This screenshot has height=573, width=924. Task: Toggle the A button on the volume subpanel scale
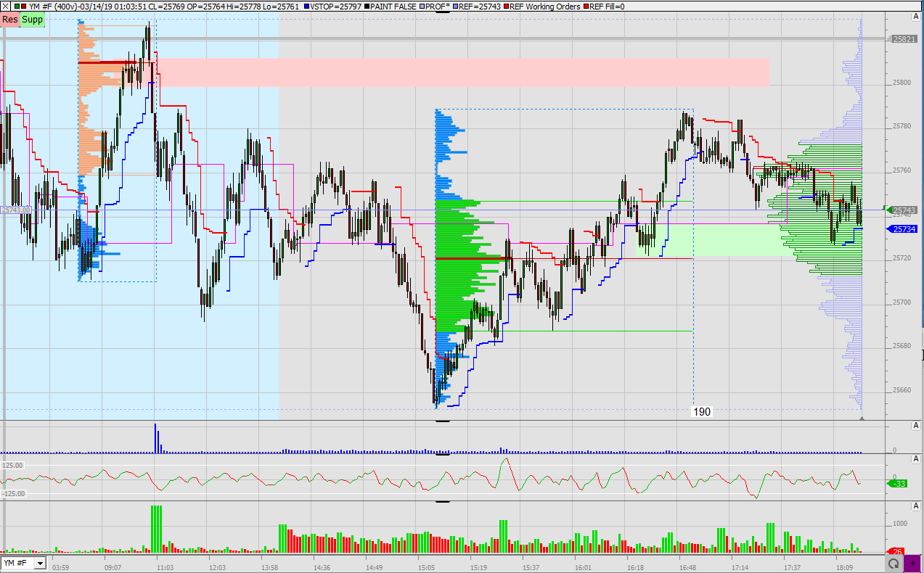click(x=915, y=426)
